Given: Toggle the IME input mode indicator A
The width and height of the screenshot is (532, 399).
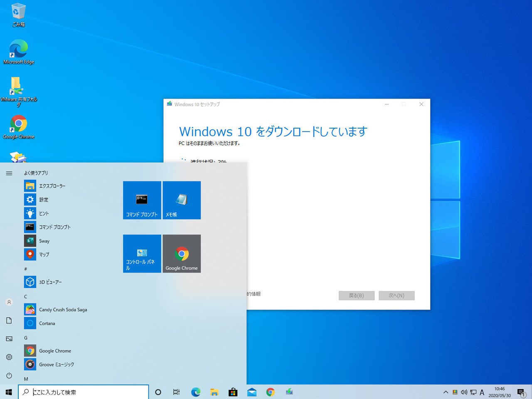Looking at the screenshot, I should coord(482,392).
